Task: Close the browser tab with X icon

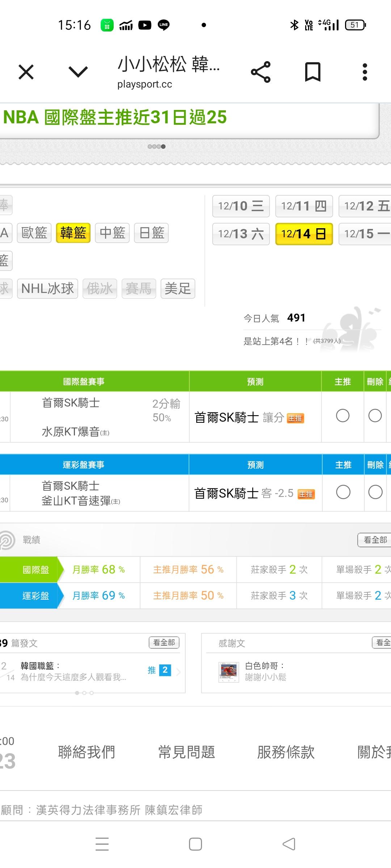Action: 26,72
